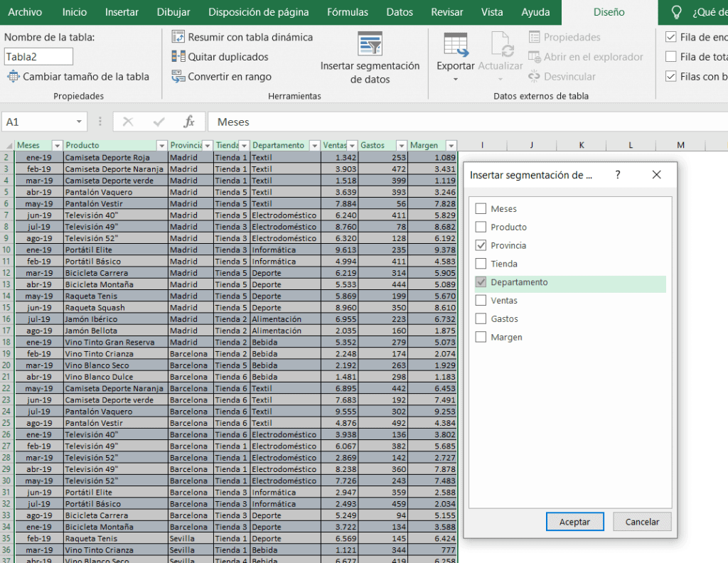Open the Producto column filter dropdown
This screenshot has height=563, width=728.
[x=161, y=146]
